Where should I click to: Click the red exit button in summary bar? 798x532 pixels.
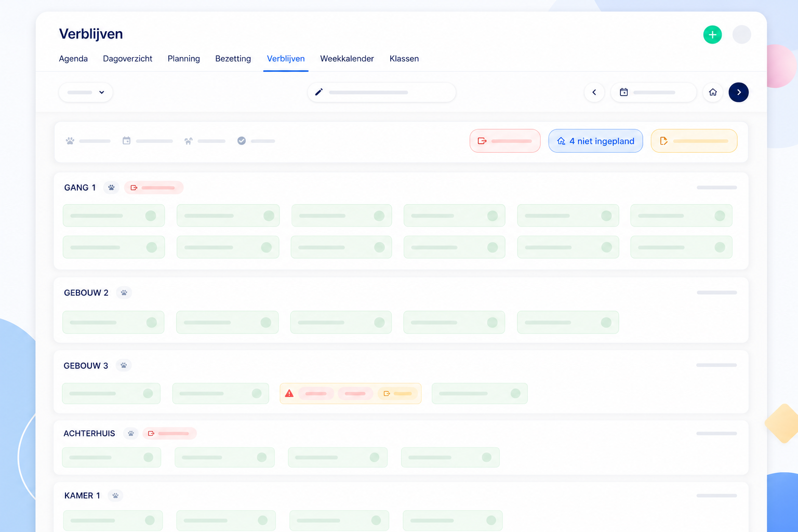pos(505,141)
